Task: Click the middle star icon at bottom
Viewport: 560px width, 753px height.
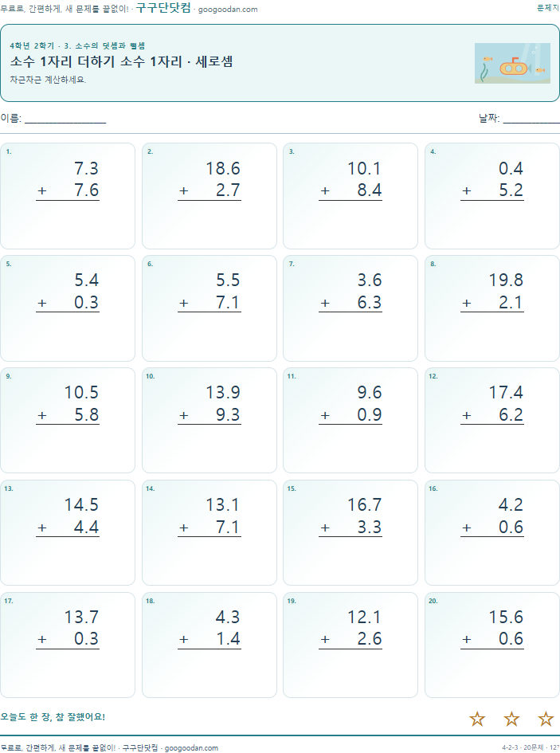Action: [x=511, y=719]
